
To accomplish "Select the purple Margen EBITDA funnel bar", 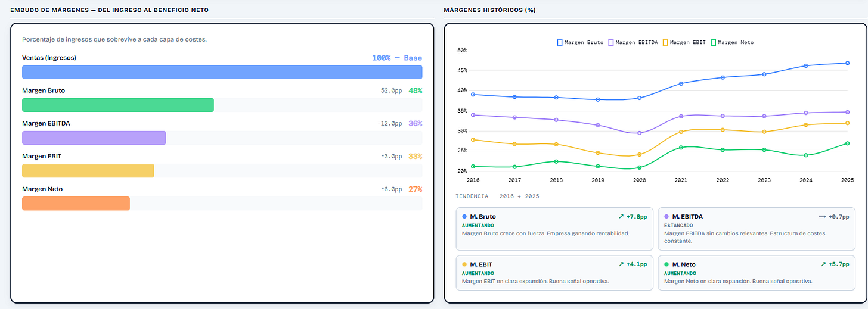I will click(x=94, y=138).
